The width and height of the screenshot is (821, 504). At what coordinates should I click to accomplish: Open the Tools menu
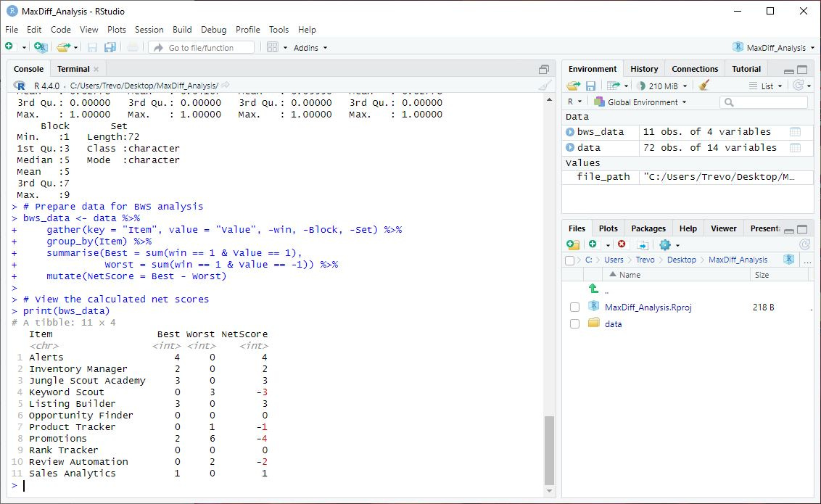[x=279, y=30]
